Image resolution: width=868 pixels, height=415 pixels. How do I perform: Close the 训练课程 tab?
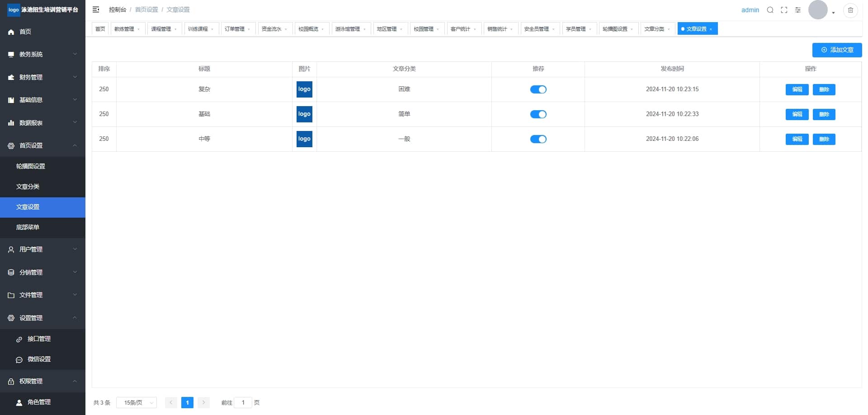pos(212,29)
